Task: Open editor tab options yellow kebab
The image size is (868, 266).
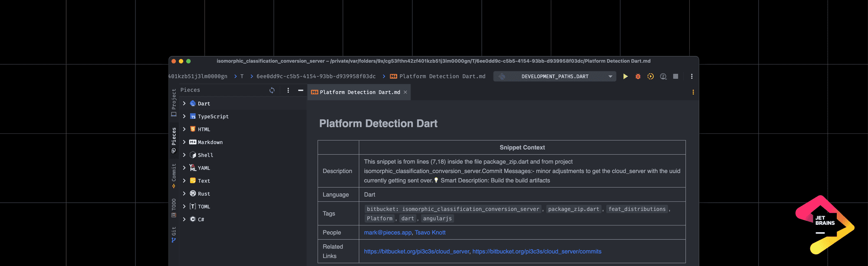Action: point(693,92)
